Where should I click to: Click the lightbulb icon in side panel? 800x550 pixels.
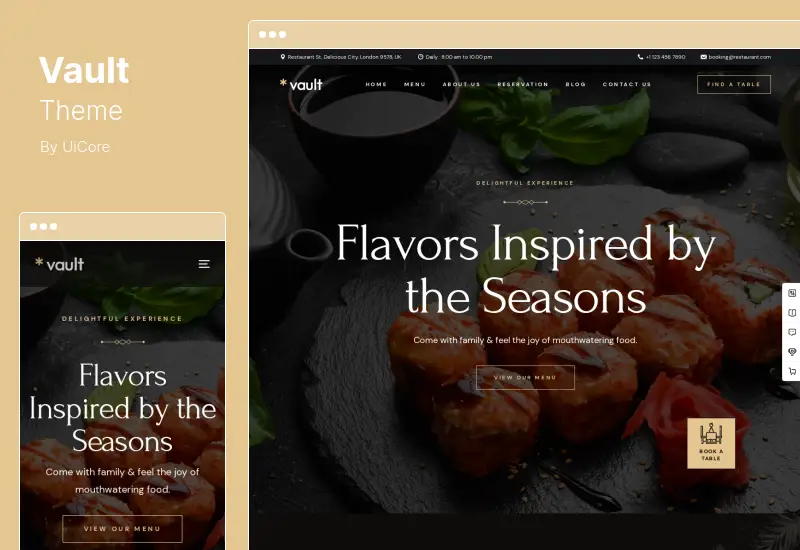(x=792, y=352)
